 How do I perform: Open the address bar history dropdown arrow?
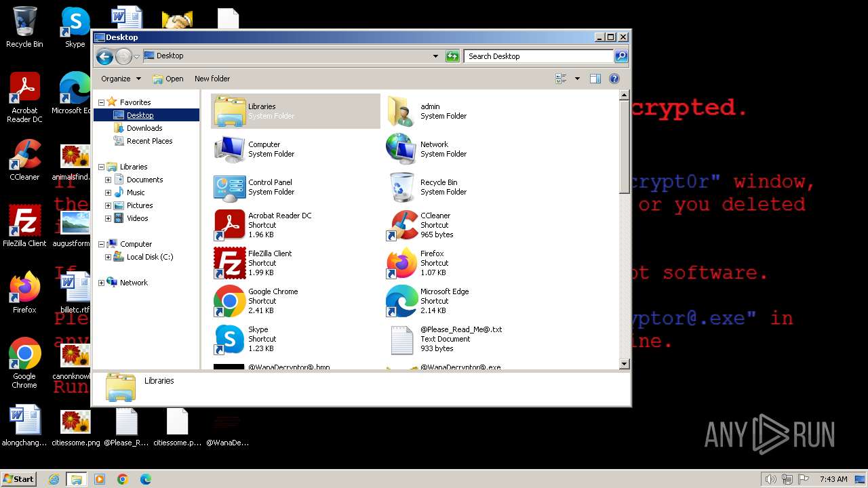(x=435, y=56)
